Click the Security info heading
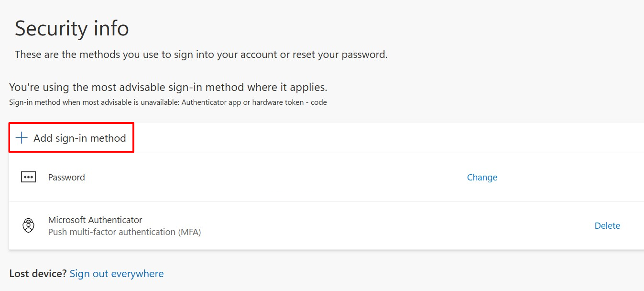Image resolution: width=644 pixels, height=291 pixels. 72,28
